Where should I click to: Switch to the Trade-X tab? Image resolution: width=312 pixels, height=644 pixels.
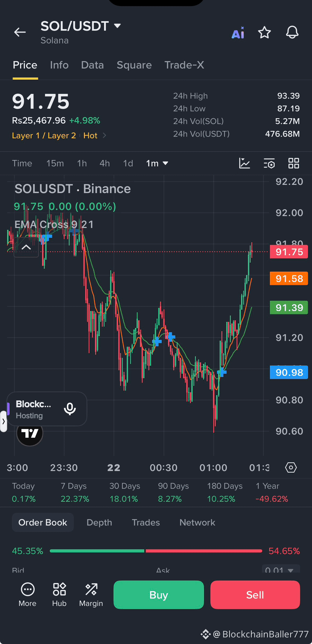click(x=184, y=65)
